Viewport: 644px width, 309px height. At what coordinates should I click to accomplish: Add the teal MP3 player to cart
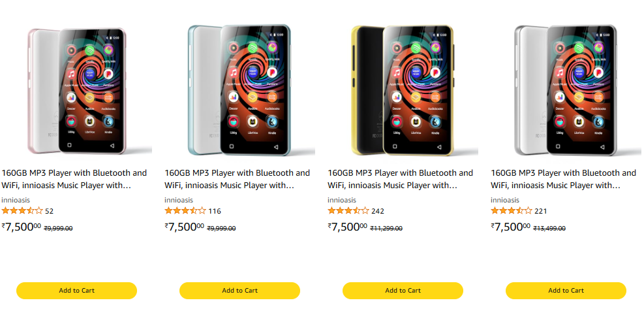point(239,291)
